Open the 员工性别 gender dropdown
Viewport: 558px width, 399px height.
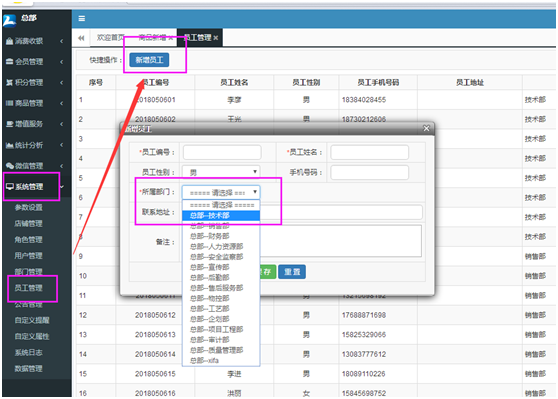pyautogui.click(x=221, y=172)
